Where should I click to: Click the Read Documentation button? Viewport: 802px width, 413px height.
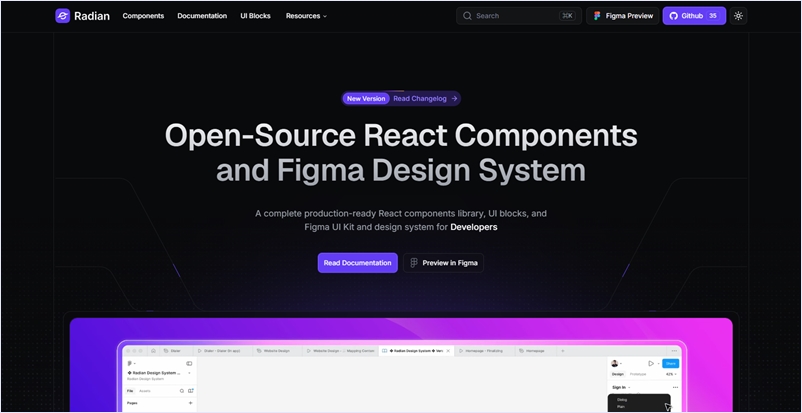click(358, 263)
